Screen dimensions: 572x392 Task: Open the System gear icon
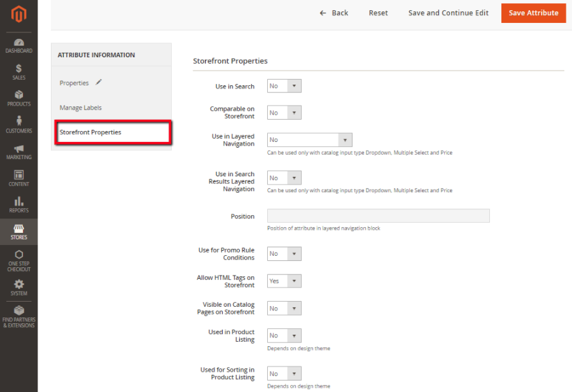point(18,285)
